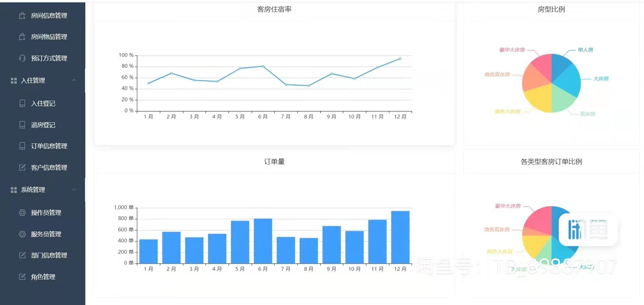Click the 房间物品管理 sidebar icon
The width and height of the screenshot is (644, 305).
(22, 37)
